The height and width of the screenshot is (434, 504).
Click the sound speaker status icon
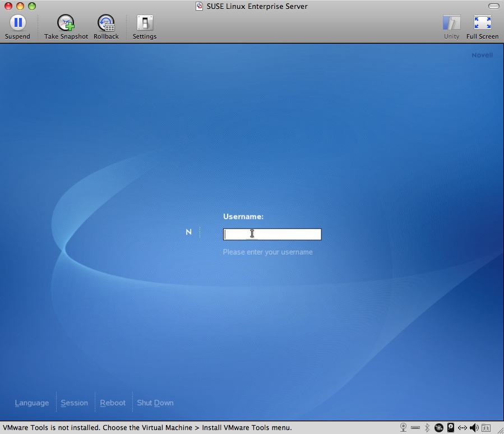click(474, 428)
